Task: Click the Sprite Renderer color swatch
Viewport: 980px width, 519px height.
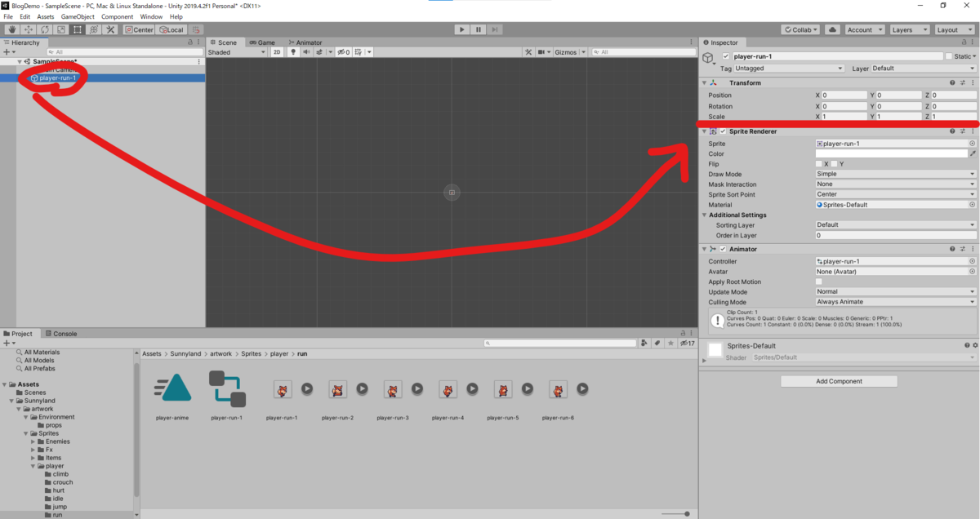Action: coord(891,153)
